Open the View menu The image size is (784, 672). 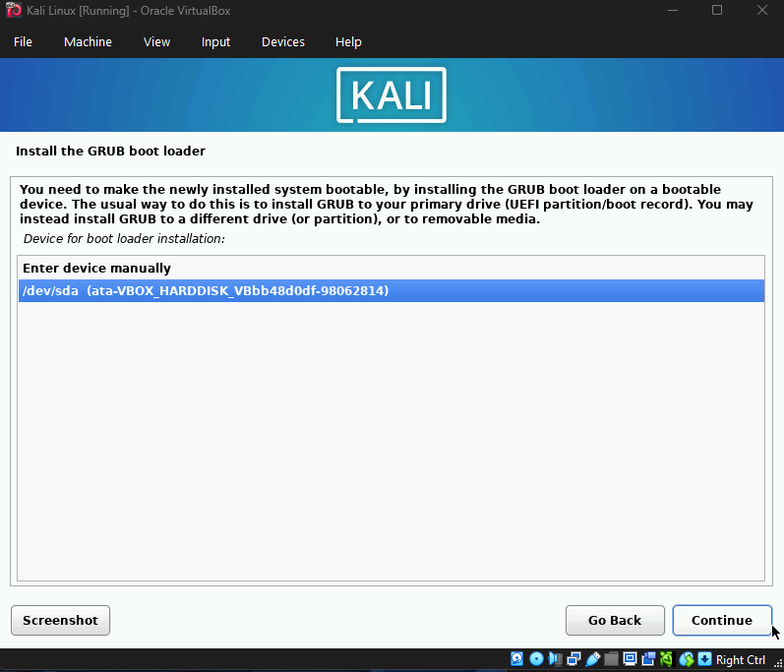point(156,42)
